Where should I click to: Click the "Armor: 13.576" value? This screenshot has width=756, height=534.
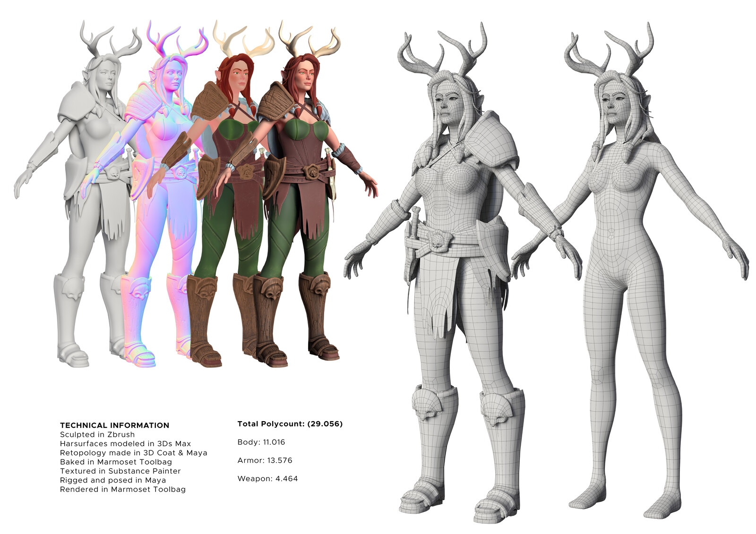pyautogui.click(x=265, y=460)
